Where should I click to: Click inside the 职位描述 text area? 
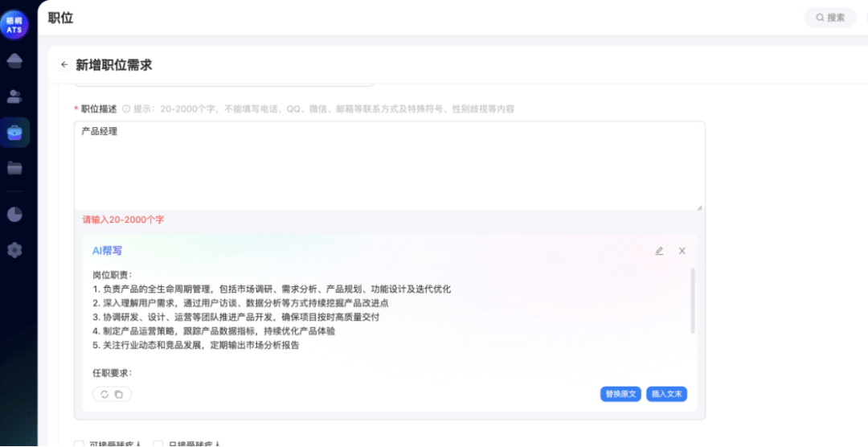tap(389, 166)
